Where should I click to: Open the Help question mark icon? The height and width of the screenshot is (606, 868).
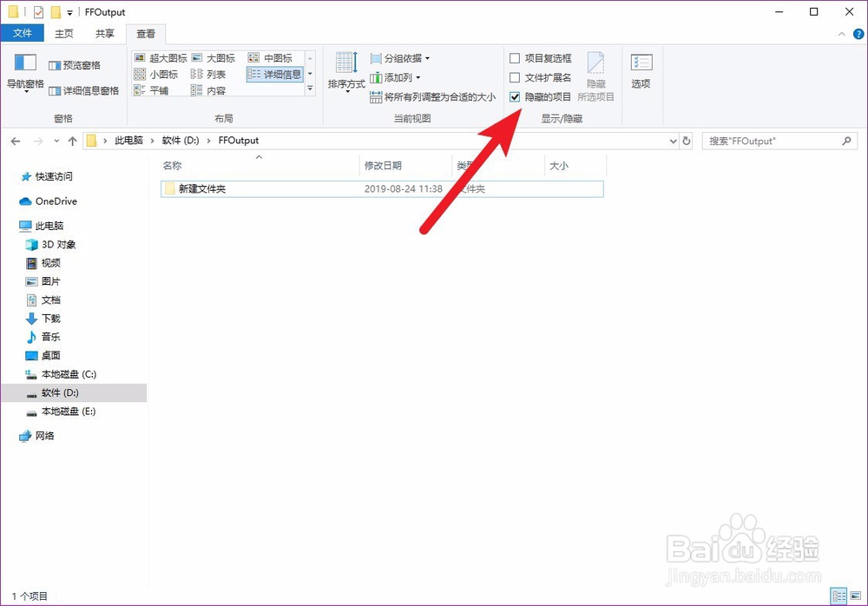[x=858, y=34]
